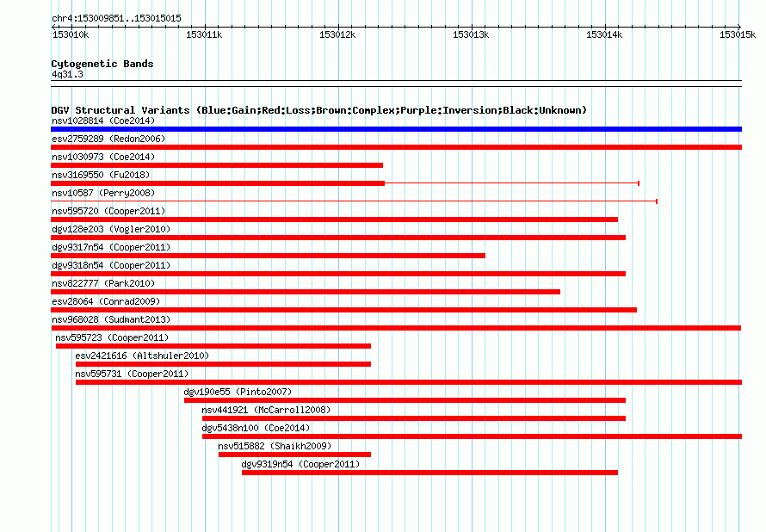Click the nsv1030973 red bar
The width and height of the screenshot is (766, 532).
217,165
